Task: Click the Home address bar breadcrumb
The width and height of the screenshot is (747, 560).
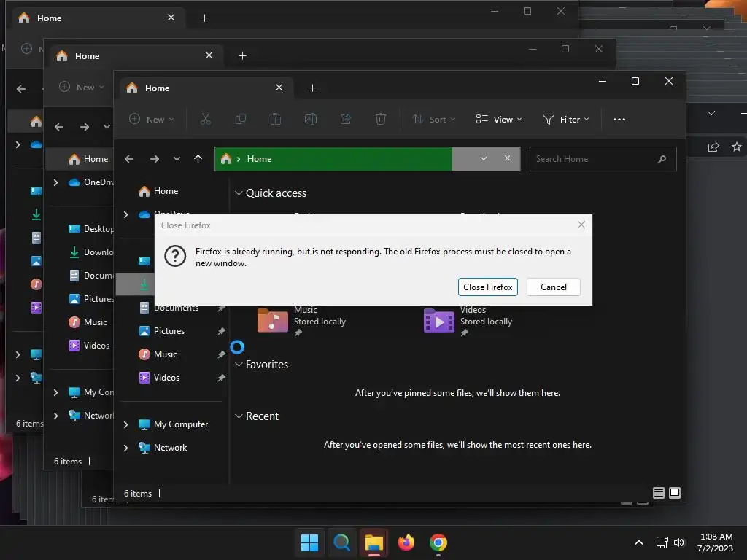Action: point(259,159)
